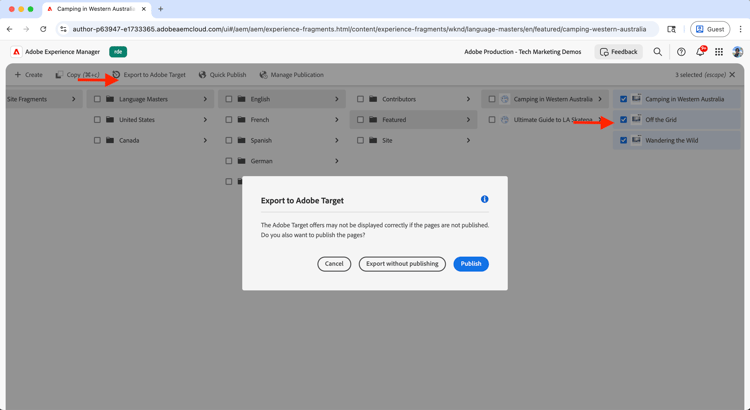The height and width of the screenshot is (410, 750).
Task: Click the site information icon
Action: click(63, 29)
